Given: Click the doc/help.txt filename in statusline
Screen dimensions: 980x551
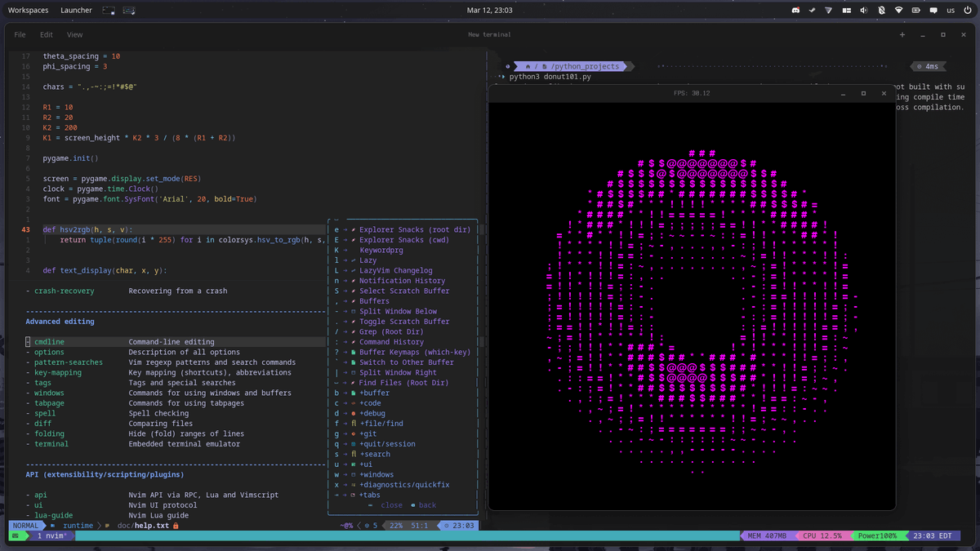Looking at the screenshot, I should tap(143, 526).
